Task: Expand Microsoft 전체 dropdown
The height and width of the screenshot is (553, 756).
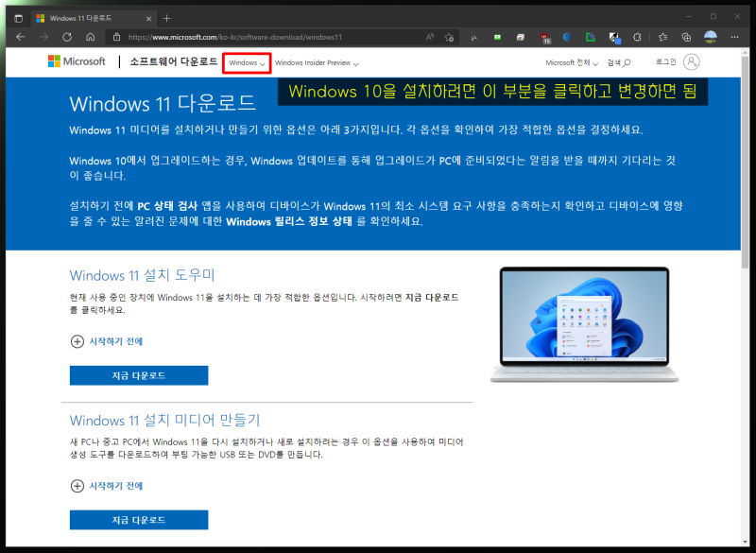Action: pyautogui.click(x=572, y=63)
